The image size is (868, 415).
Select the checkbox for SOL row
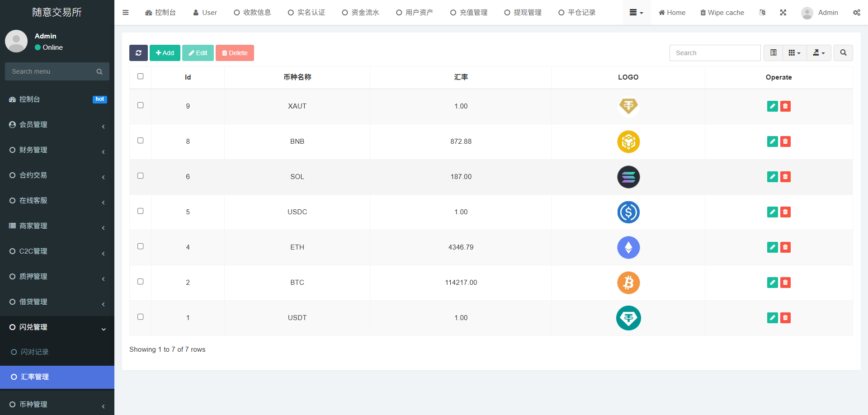click(141, 176)
